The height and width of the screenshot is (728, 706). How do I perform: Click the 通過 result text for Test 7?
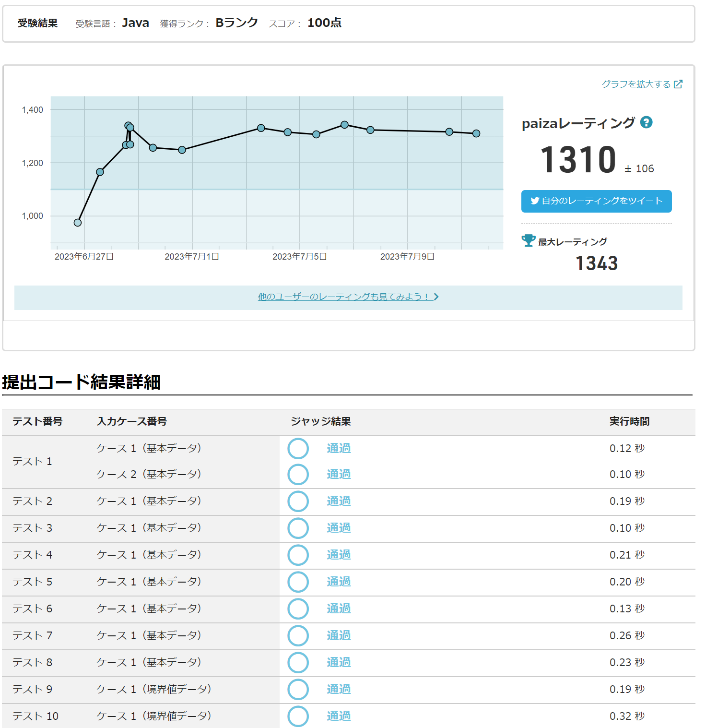point(339,635)
